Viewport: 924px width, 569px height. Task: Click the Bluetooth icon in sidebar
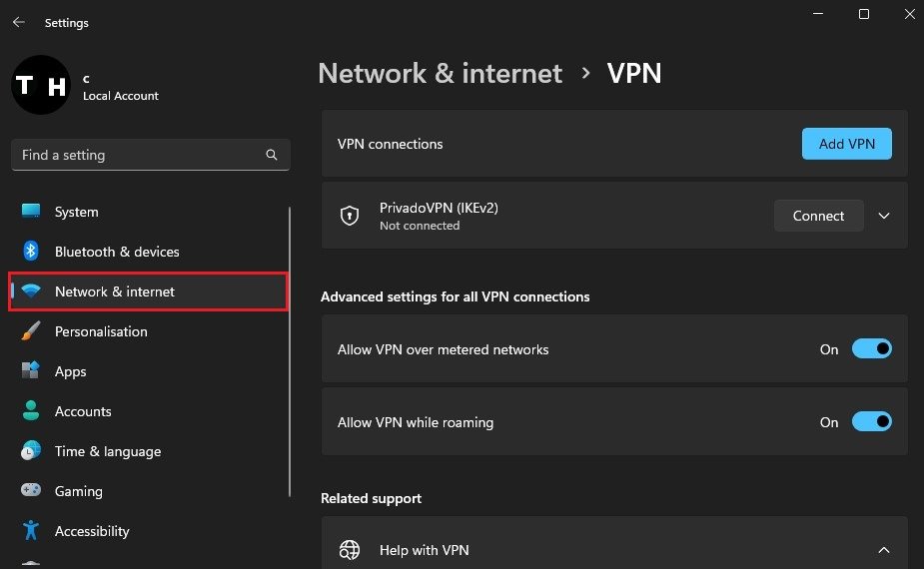coord(31,252)
